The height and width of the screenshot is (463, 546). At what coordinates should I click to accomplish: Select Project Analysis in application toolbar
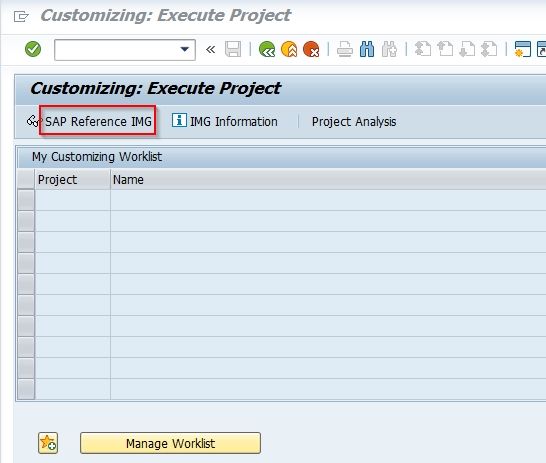pos(354,121)
